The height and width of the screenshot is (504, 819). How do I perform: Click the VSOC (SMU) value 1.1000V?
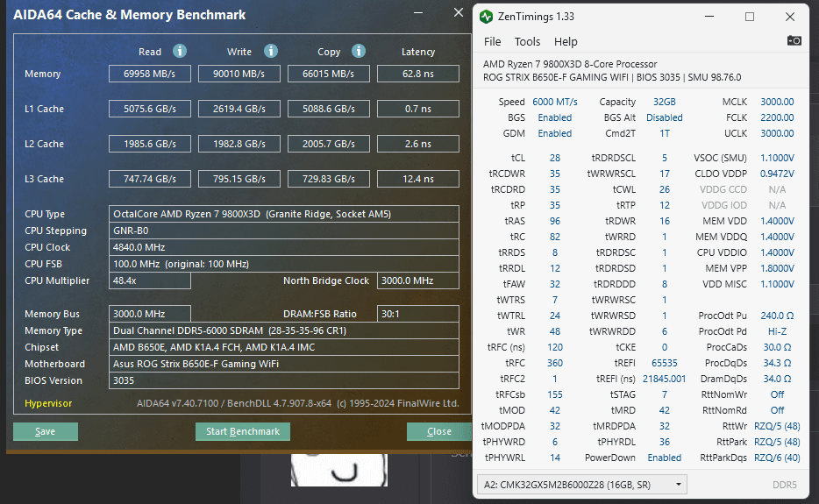tap(777, 158)
